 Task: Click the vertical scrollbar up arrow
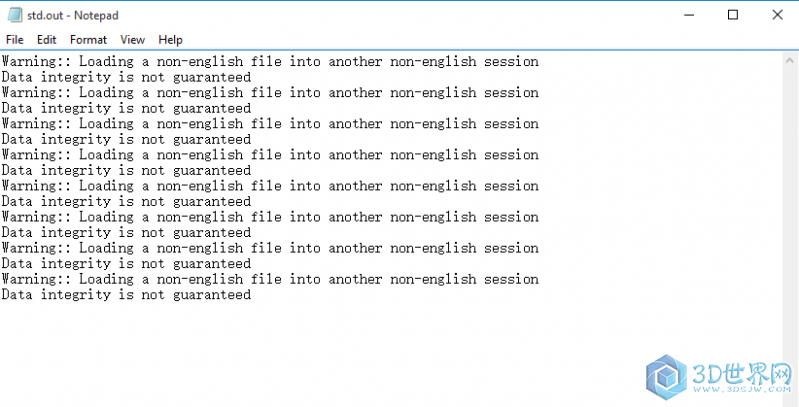(791, 60)
